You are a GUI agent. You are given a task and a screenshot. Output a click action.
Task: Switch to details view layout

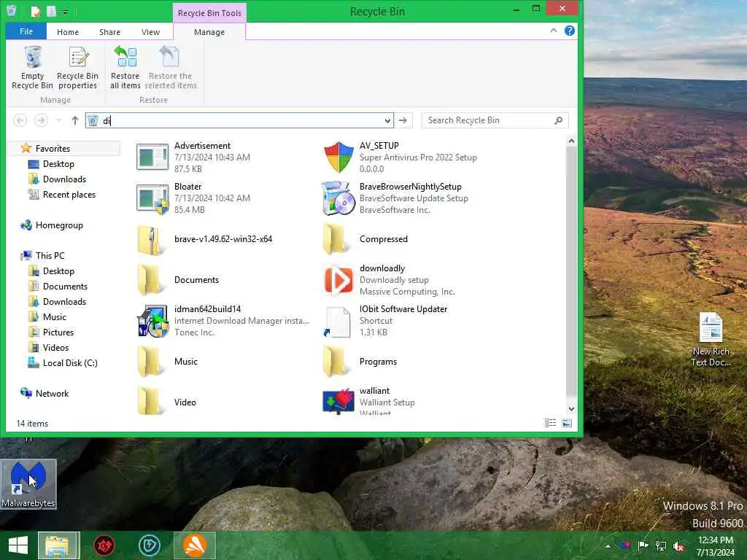[551, 423]
